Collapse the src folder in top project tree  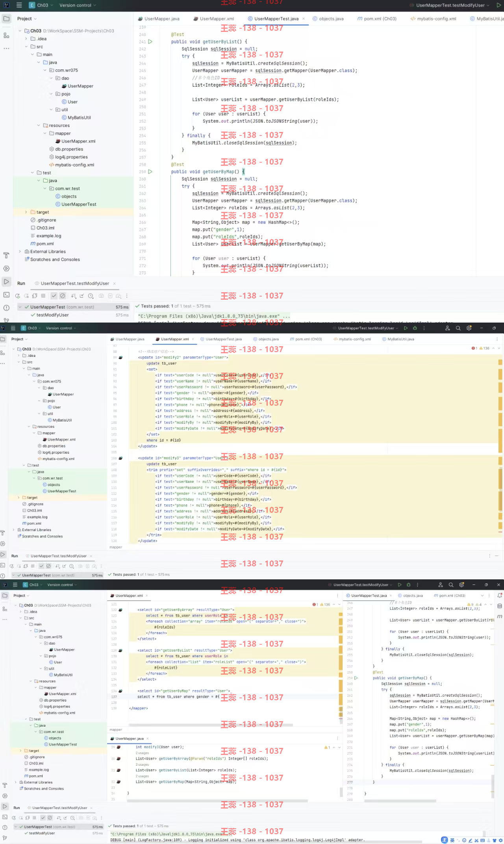pos(26,46)
